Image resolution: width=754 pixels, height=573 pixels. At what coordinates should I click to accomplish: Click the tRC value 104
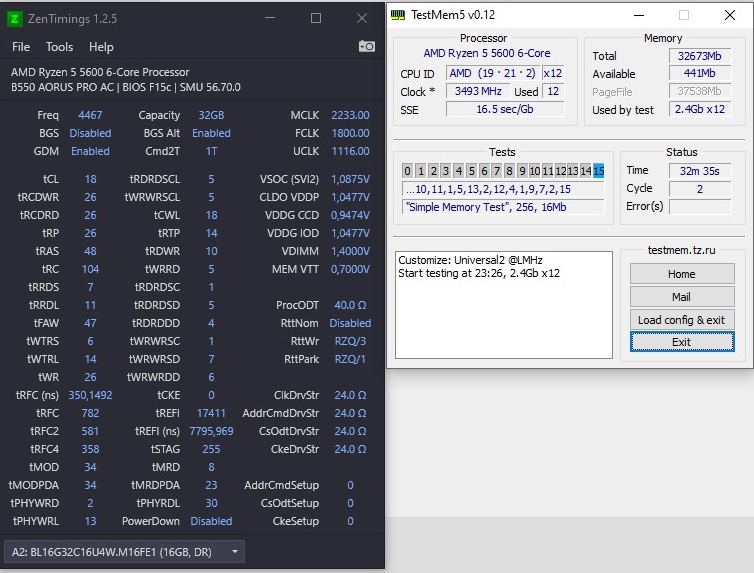90,269
